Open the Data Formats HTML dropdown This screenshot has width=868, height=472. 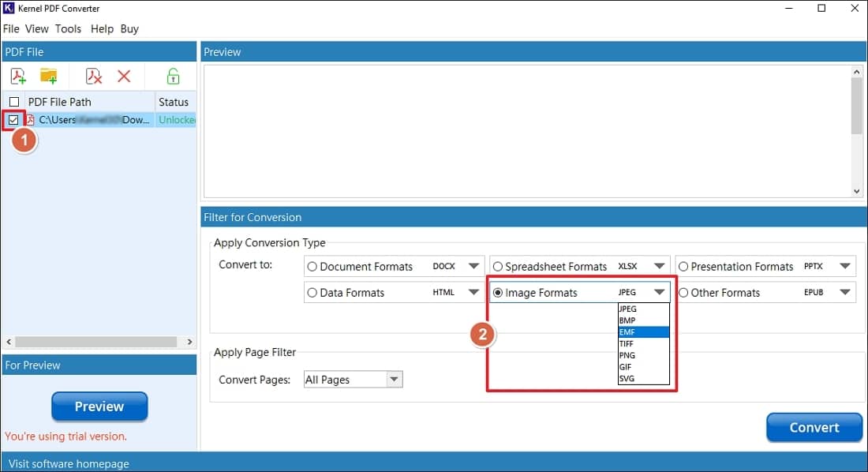click(474, 292)
